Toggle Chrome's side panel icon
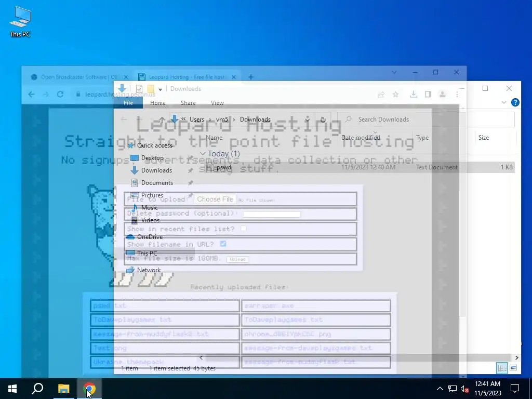 click(428, 95)
